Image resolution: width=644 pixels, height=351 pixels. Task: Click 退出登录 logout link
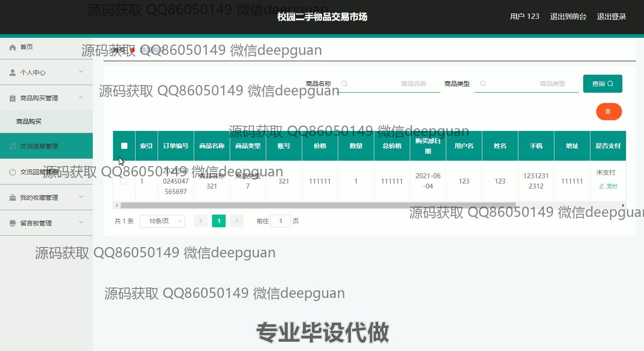(x=611, y=17)
